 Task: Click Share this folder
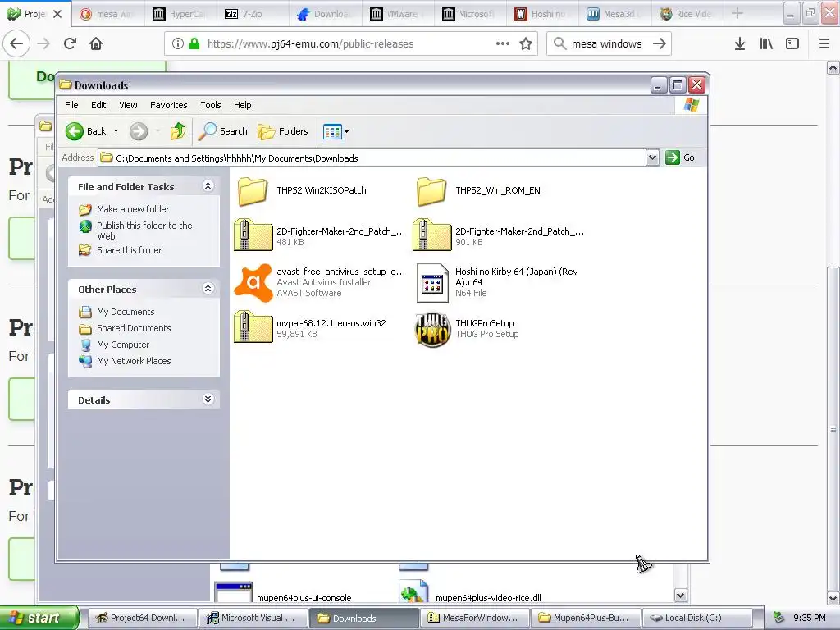[129, 250]
